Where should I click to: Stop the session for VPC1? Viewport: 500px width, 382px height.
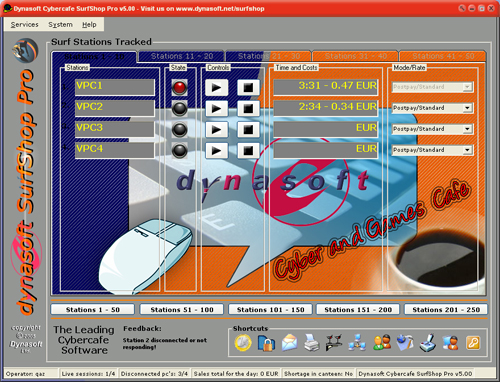[x=248, y=88]
